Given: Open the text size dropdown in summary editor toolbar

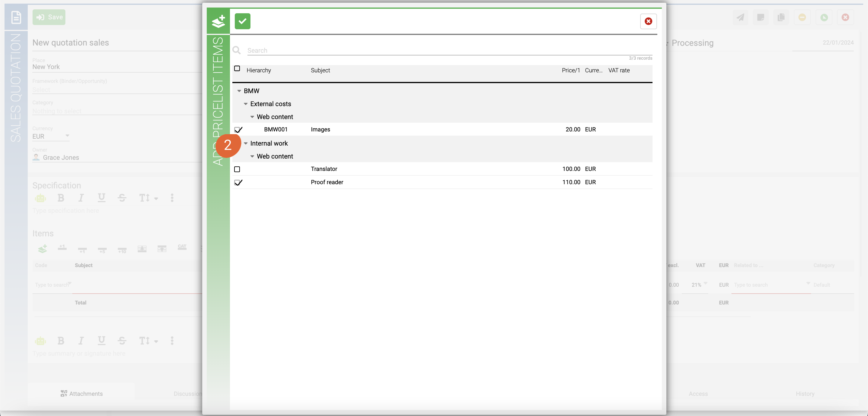Looking at the screenshot, I should 148,341.
